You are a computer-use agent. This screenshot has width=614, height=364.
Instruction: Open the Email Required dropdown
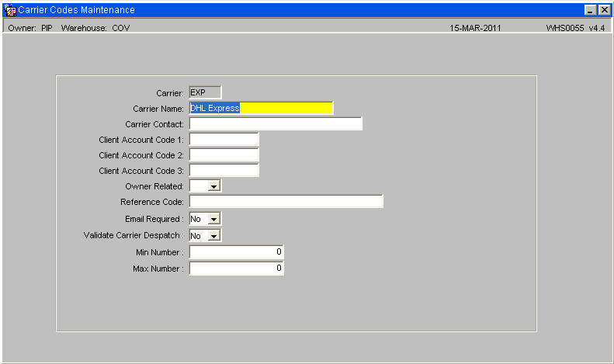pos(213,219)
